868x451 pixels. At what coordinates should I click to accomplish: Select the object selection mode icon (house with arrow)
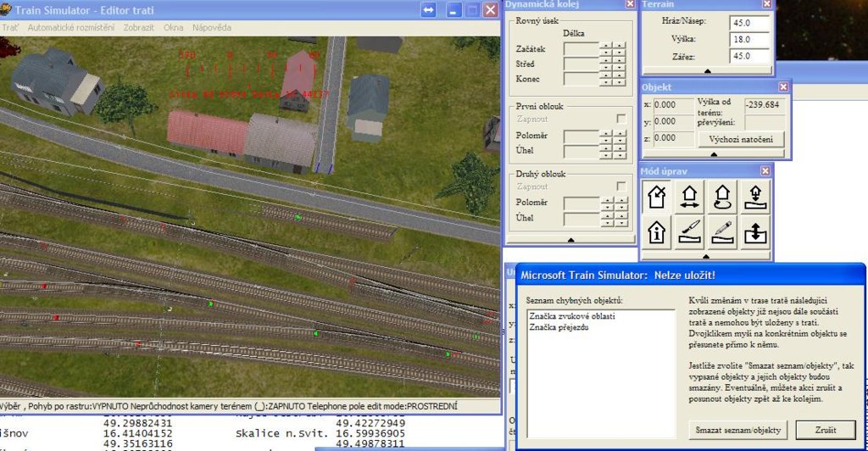pos(657,197)
